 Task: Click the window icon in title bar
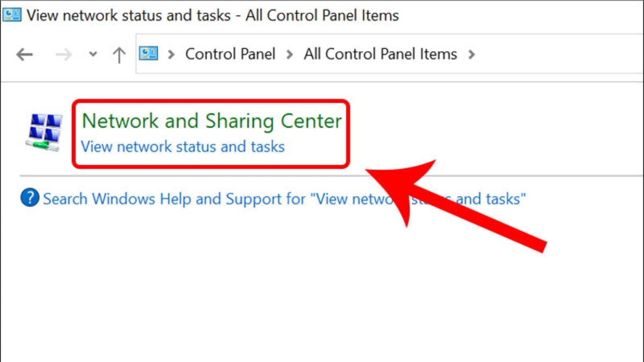12,14
